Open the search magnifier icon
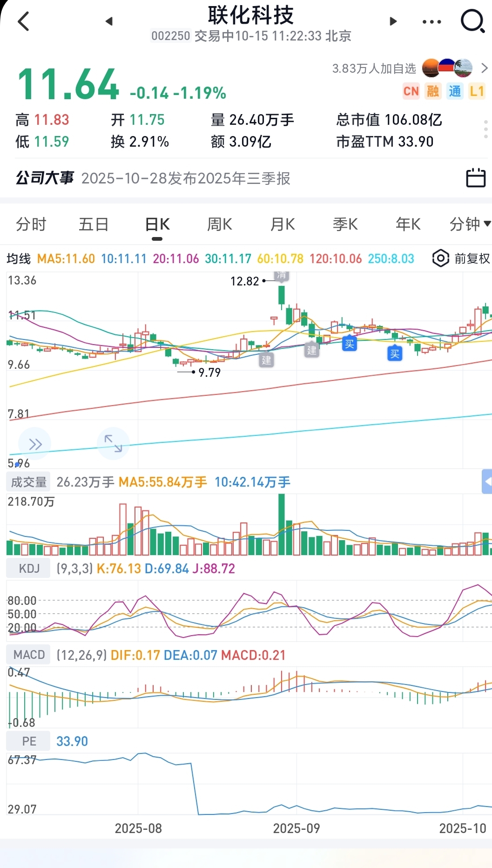The width and height of the screenshot is (492, 868). [x=472, y=21]
